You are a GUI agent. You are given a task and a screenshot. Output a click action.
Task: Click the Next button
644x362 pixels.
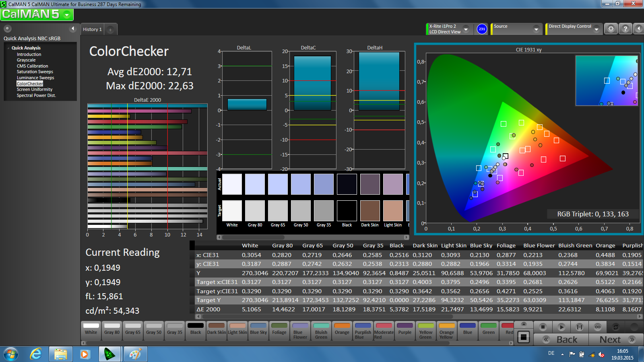616,339
